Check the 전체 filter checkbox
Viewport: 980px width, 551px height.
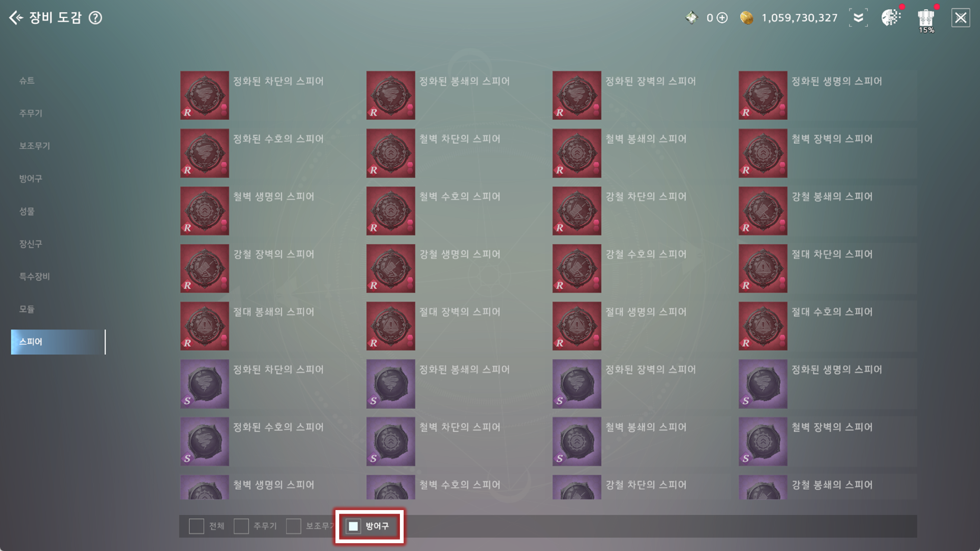[x=196, y=526]
